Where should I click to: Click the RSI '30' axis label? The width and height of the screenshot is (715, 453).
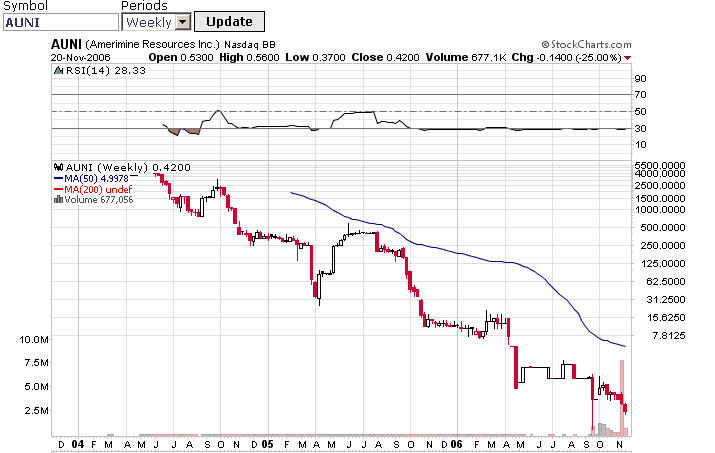(640, 128)
